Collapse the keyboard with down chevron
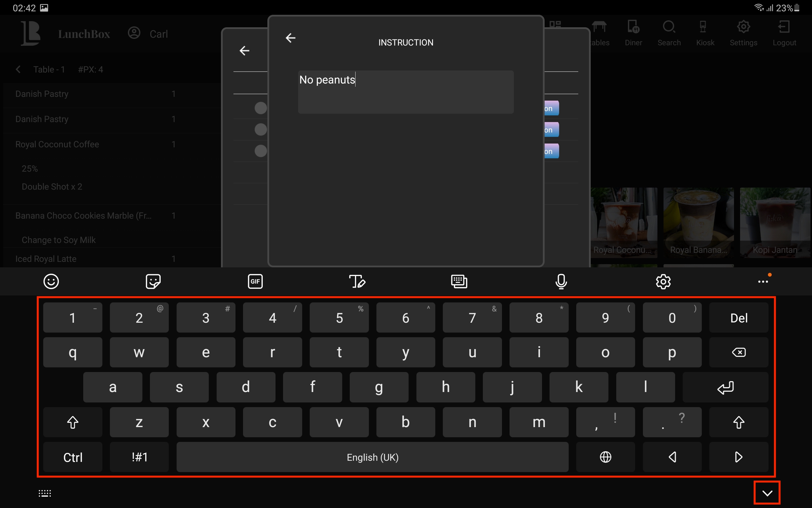 click(767, 493)
